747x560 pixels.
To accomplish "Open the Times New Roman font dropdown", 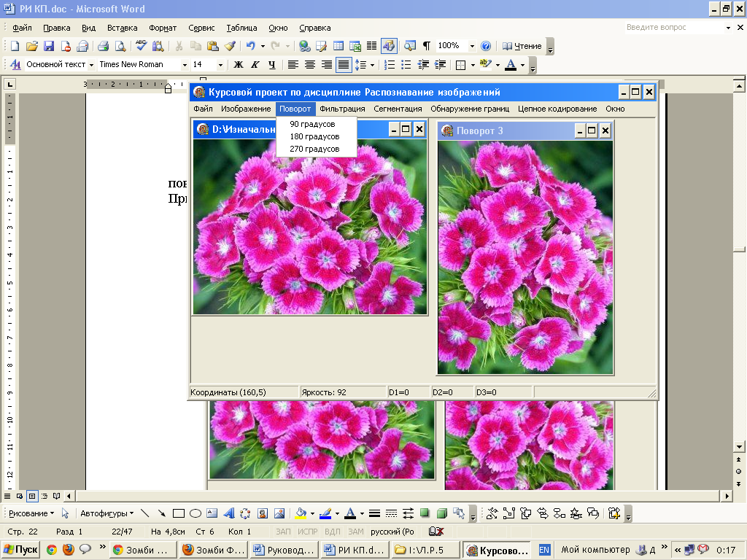I will (x=185, y=65).
